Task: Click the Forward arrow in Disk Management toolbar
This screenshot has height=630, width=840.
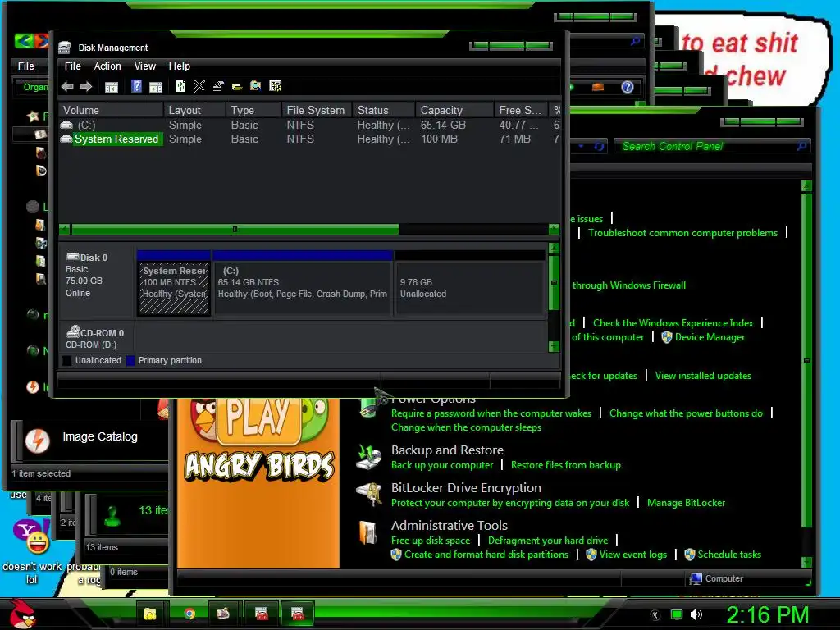Action: [85, 86]
